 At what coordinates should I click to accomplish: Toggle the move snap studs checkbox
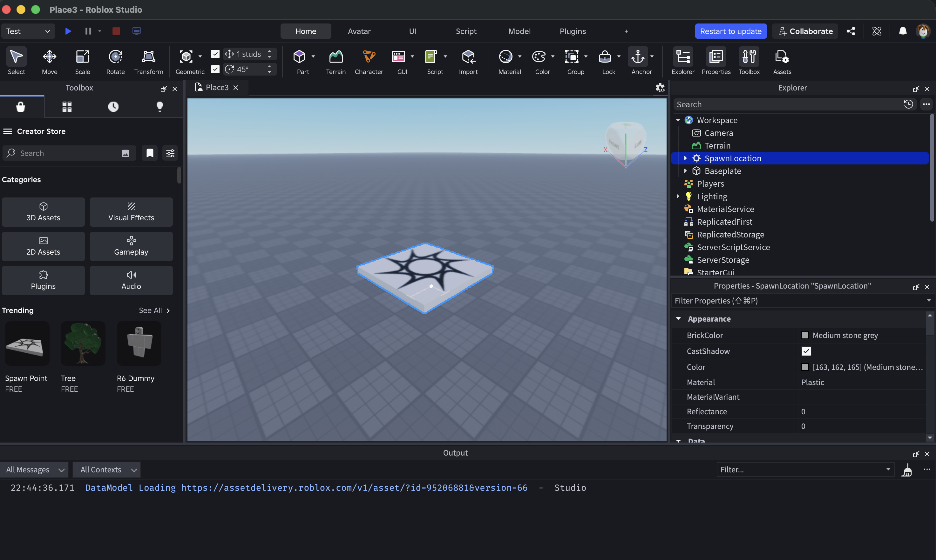point(215,54)
